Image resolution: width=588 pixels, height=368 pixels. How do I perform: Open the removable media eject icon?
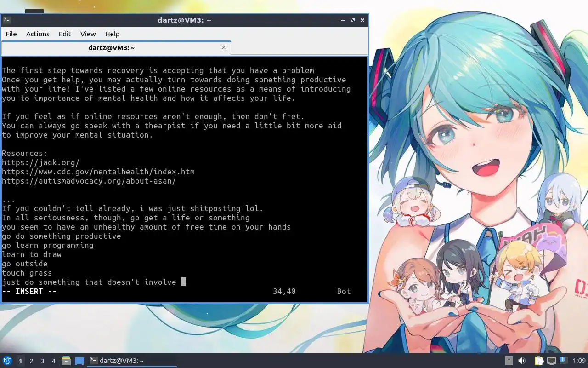point(509,361)
